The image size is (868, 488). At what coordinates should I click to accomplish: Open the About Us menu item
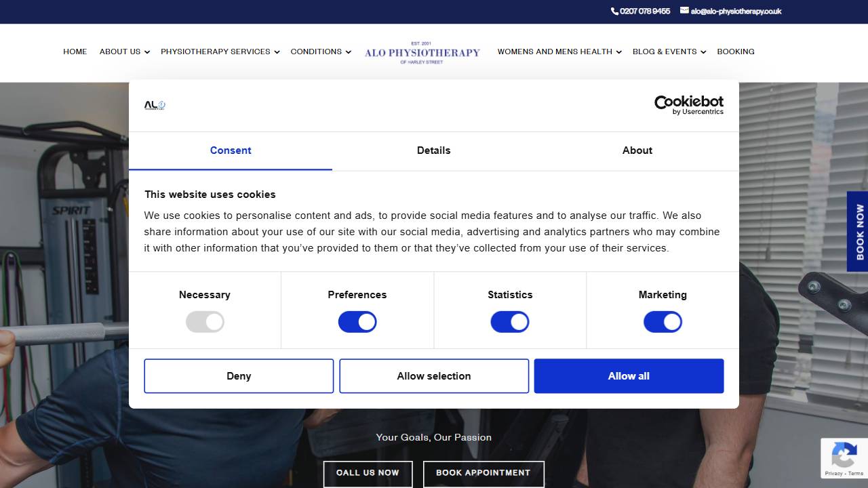pyautogui.click(x=120, y=52)
